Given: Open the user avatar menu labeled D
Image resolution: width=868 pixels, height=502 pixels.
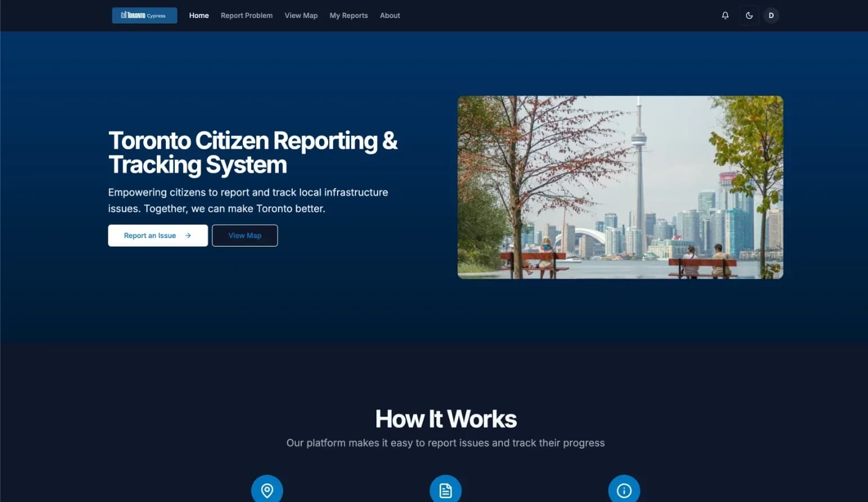Looking at the screenshot, I should point(771,15).
